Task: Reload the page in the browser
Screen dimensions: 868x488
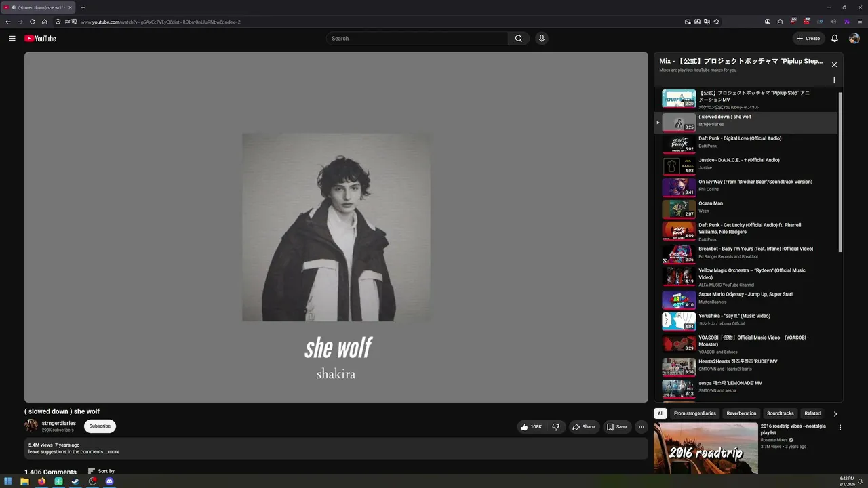Action: tap(32, 22)
